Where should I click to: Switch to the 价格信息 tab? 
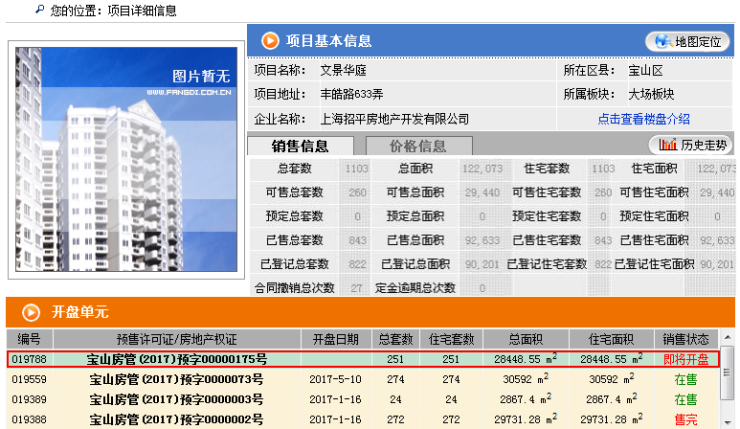pyautogui.click(x=417, y=146)
